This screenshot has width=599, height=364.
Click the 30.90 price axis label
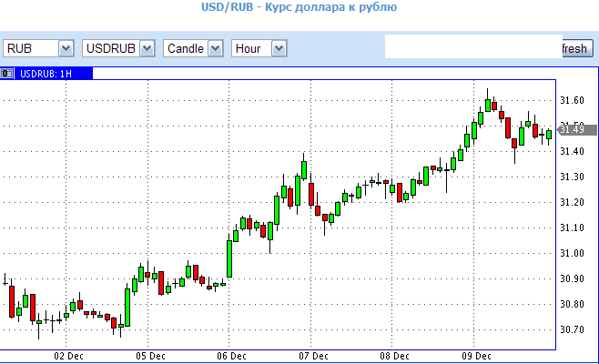(572, 278)
